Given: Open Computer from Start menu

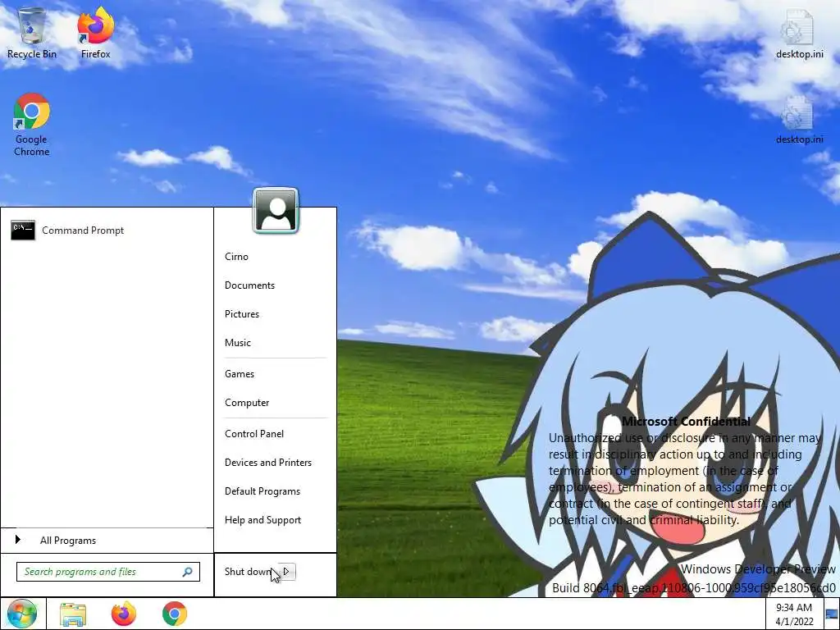Looking at the screenshot, I should (246, 403).
